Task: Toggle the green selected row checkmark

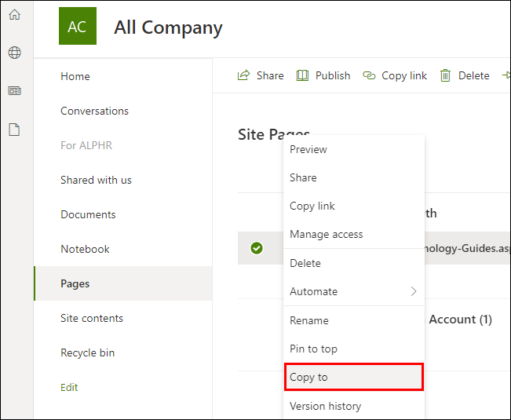Action: point(256,248)
